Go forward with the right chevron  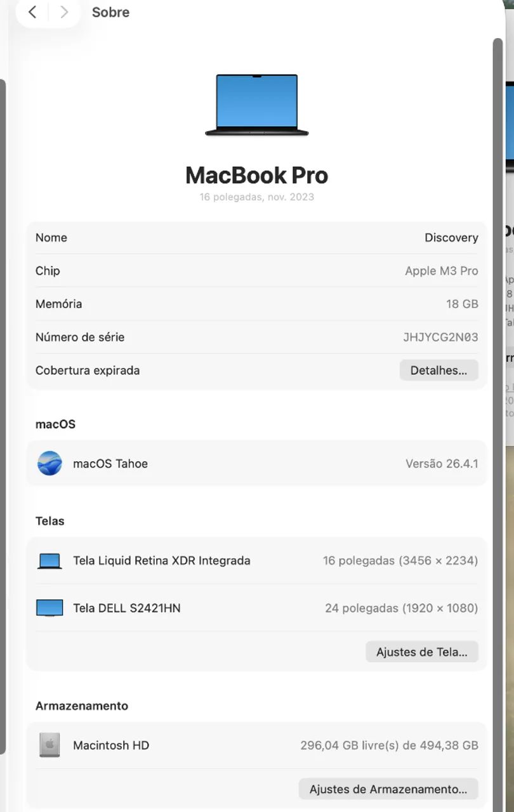64,12
